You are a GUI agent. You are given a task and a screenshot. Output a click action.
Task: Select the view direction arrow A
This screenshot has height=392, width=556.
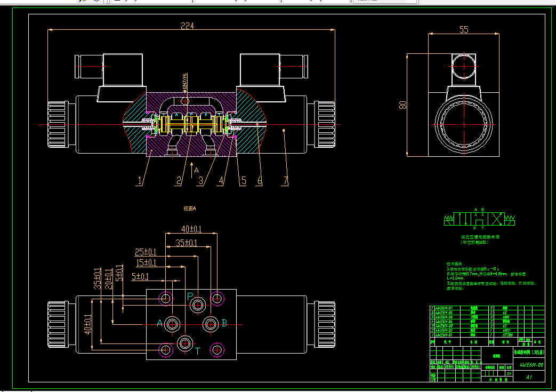[194, 170]
